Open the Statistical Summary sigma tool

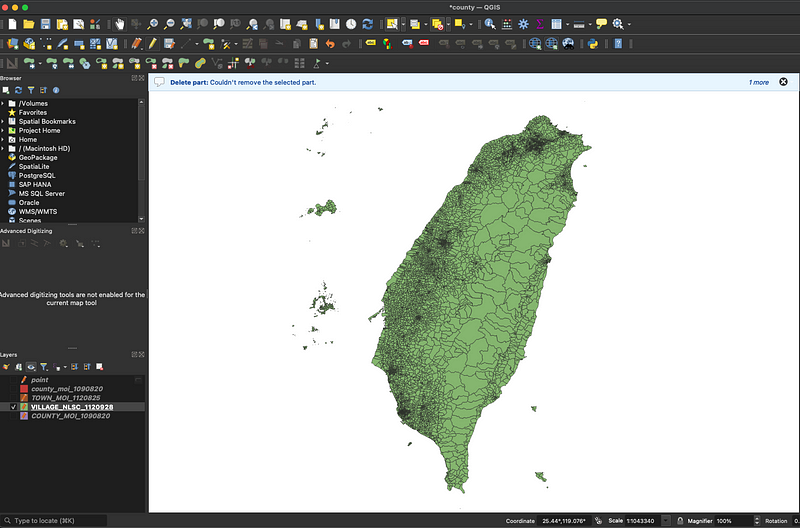pyautogui.click(x=540, y=23)
